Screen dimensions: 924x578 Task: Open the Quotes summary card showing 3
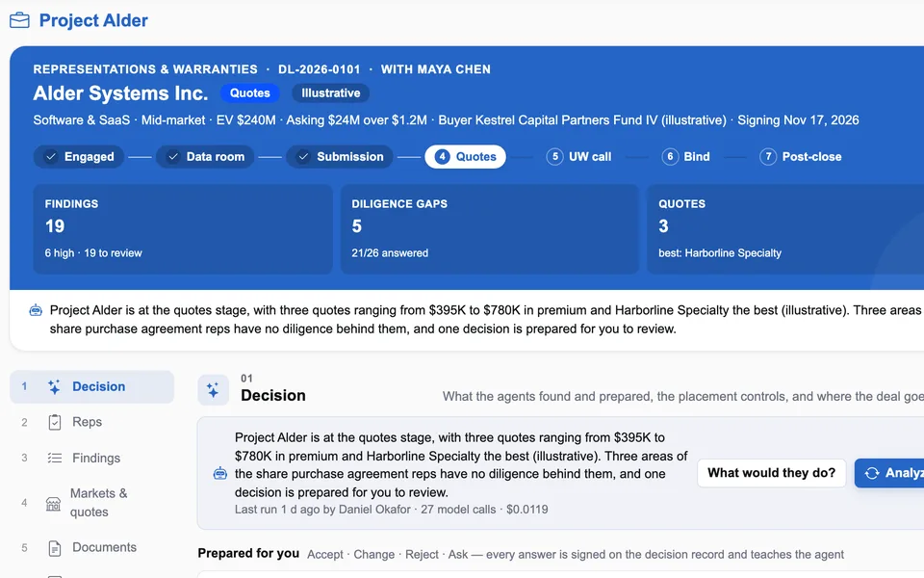coord(785,229)
